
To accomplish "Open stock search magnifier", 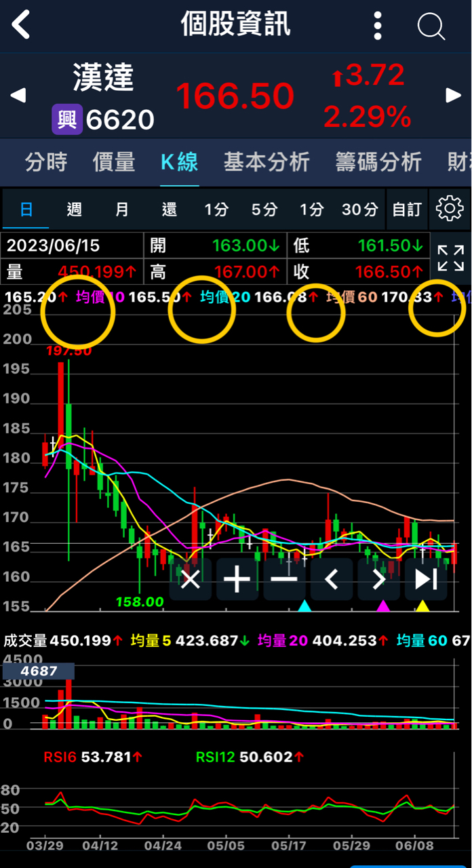I will click(x=431, y=26).
